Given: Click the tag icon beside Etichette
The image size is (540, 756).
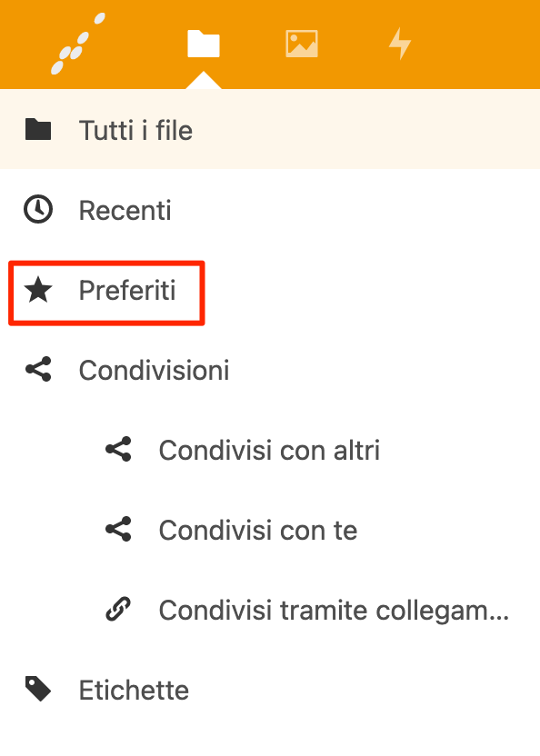Looking at the screenshot, I should pyautogui.click(x=38, y=689).
